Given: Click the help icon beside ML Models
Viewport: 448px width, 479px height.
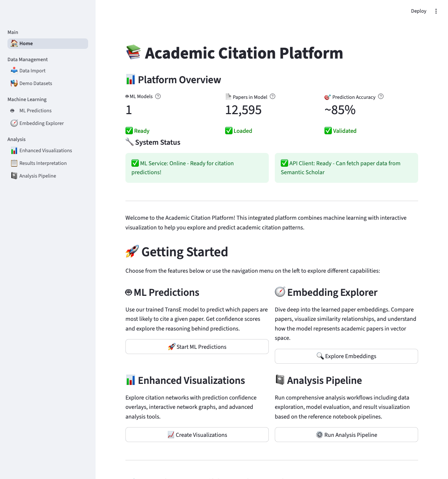Looking at the screenshot, I should click(x=158, y=96).
